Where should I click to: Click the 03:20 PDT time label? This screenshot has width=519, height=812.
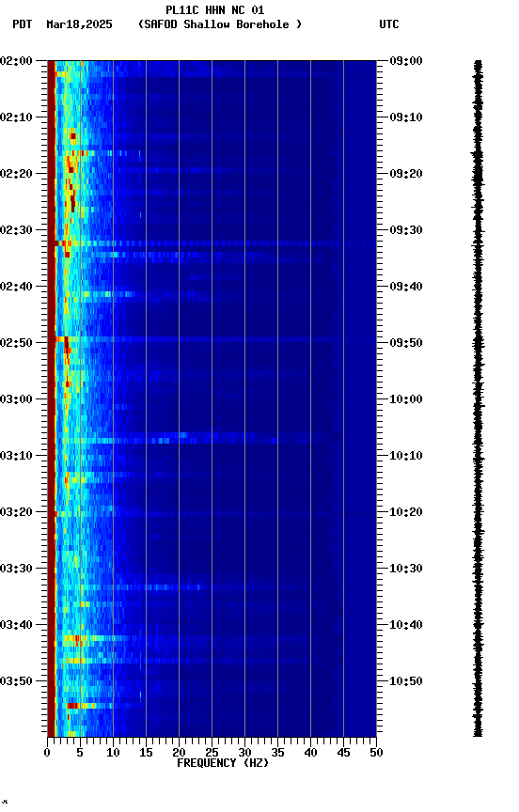click(16, 512)
